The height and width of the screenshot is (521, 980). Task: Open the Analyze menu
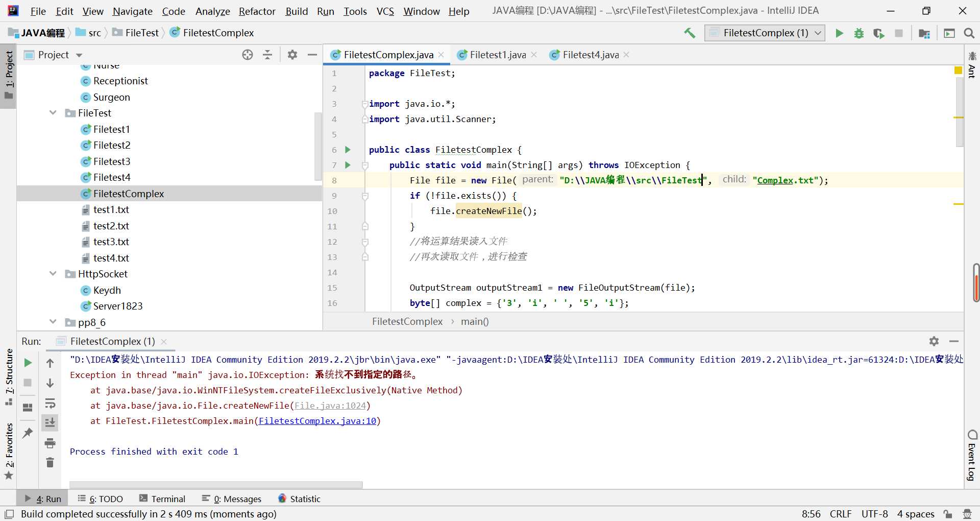[x=212, y=11]
